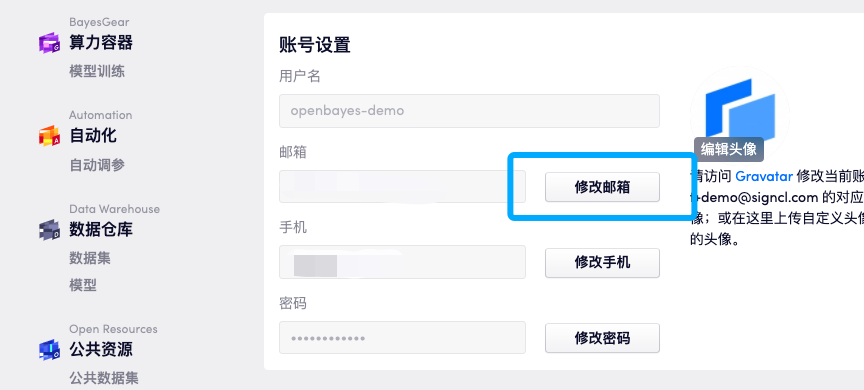The image size is (864, 390).
Task: Click the Open Resources 公共资源 blue icon
Action: click(x=49, y=350)
